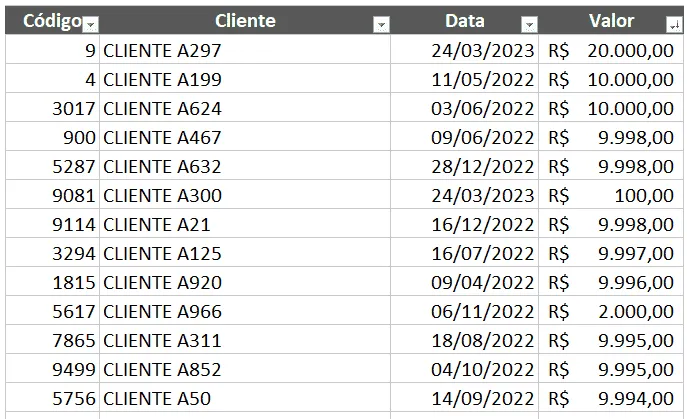Select the date cell 11/05/2022
The height and width of the screenshot is (419, 687).
point(464,79)
